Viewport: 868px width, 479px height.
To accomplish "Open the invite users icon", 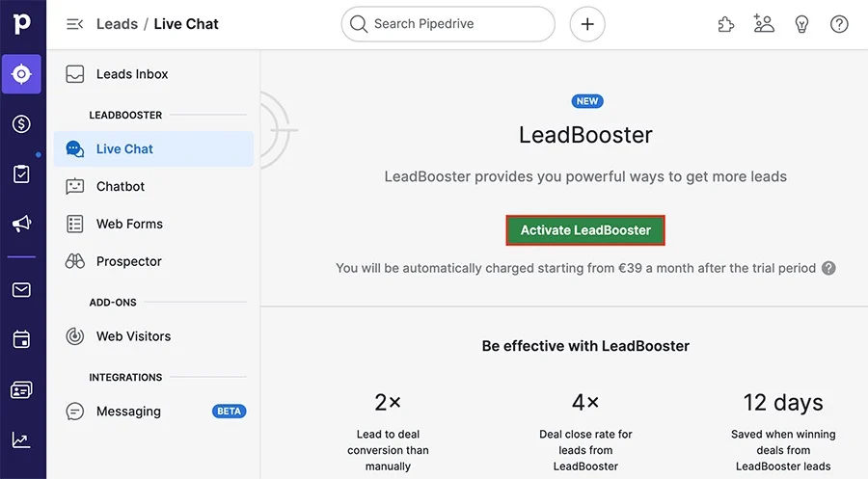I will coord(764,24).
